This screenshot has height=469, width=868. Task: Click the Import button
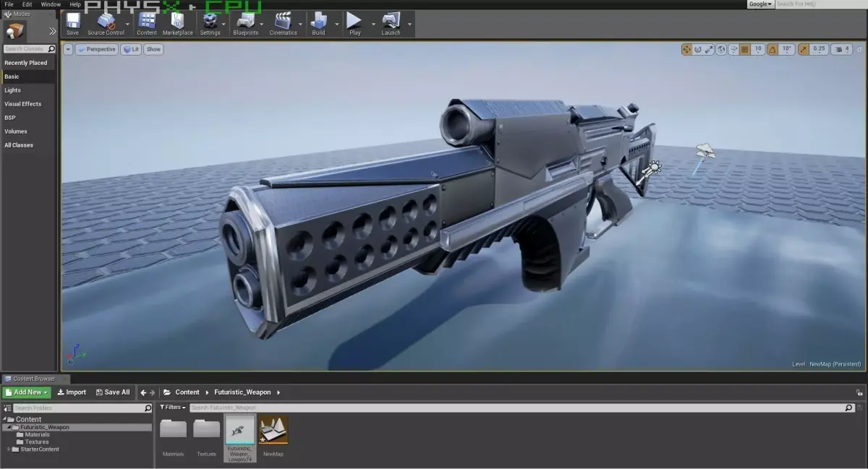[72, 392]
